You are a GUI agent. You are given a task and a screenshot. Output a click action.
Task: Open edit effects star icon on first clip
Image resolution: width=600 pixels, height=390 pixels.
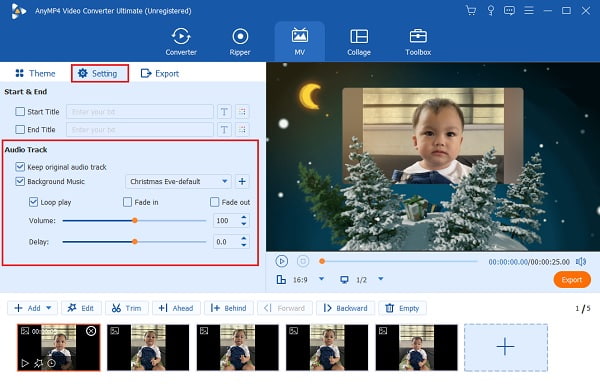pyautogui.click(x=38, y=363)
